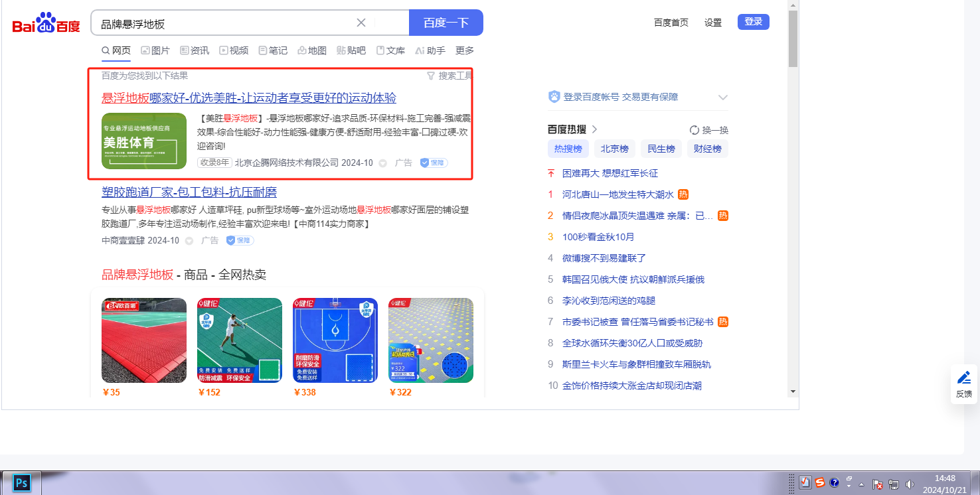Open Photoshop from the taskbar

[x=22, y=482]
